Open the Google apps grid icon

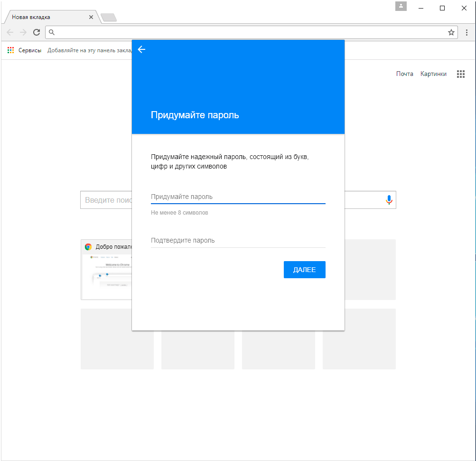[460, 74]
